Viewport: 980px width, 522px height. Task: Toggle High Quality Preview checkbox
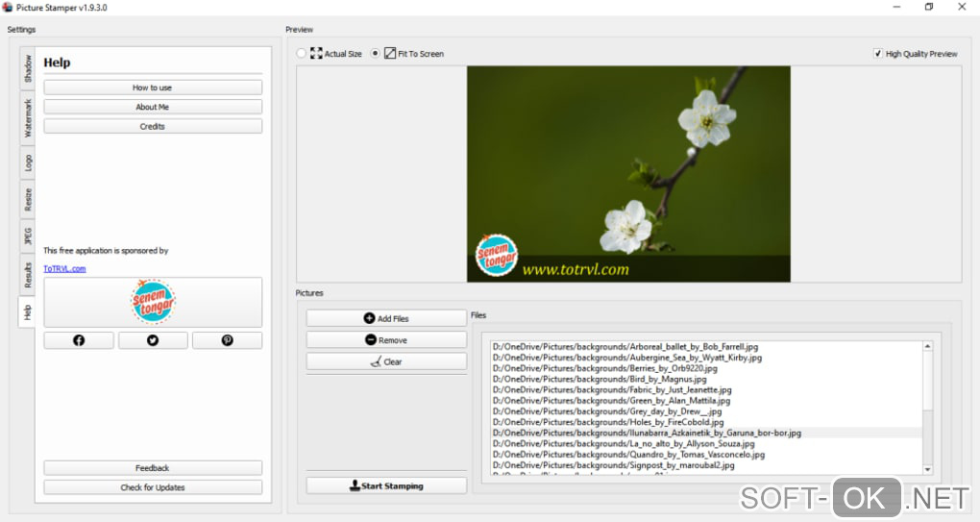[x=877, y=53]
